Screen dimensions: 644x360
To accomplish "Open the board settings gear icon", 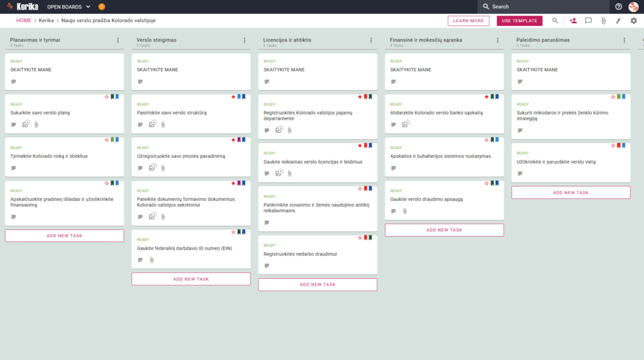I will pos(634,21).
